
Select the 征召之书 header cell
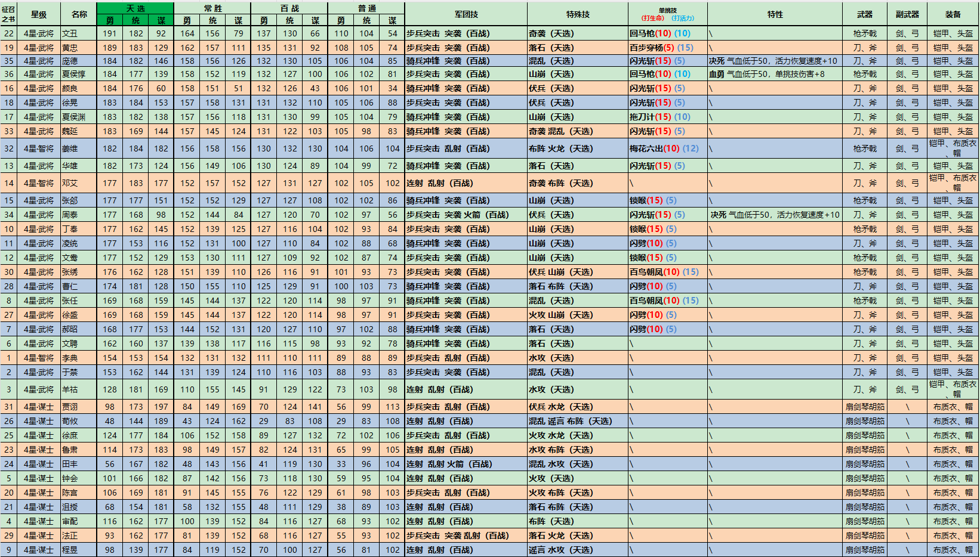[8, 14]
